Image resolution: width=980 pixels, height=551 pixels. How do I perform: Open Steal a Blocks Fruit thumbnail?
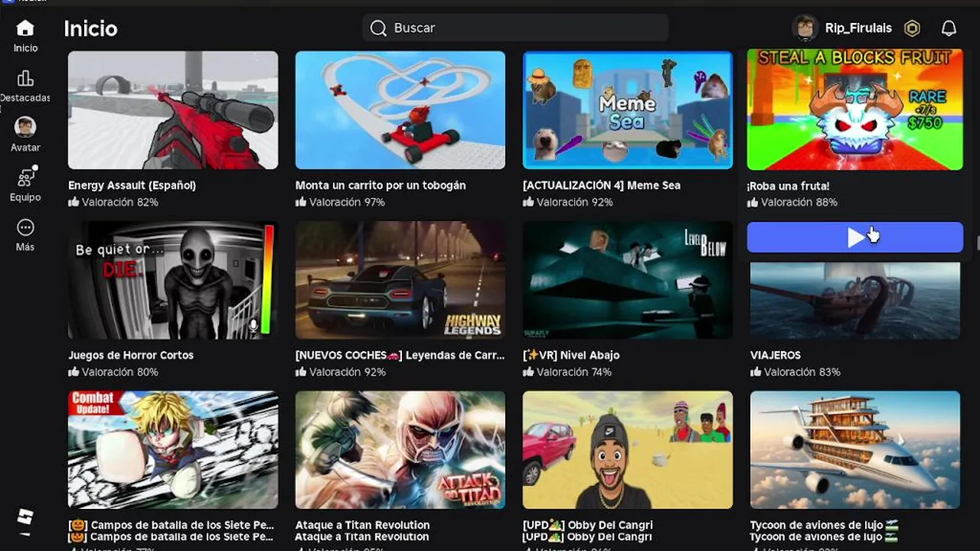coord(855,110)
